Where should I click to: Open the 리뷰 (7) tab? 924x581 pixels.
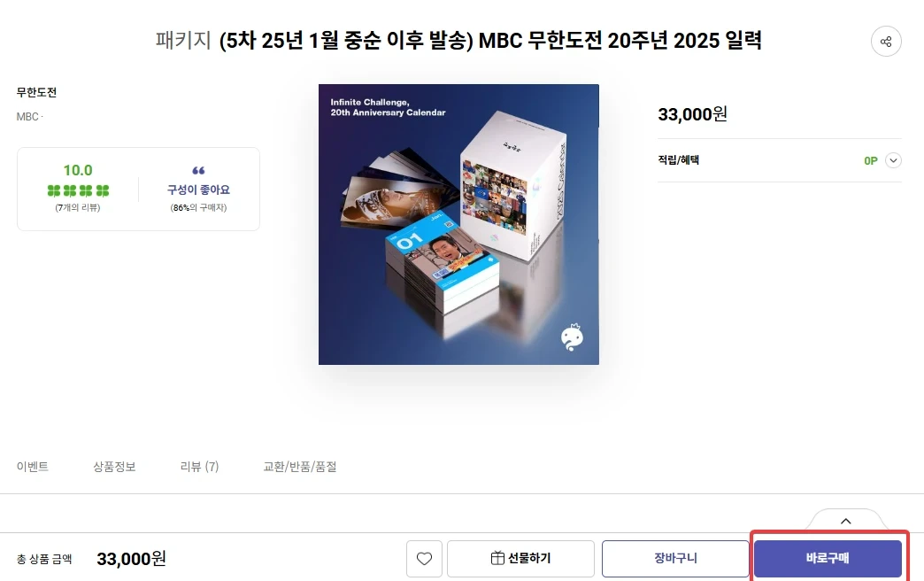(x=199, y=467)
